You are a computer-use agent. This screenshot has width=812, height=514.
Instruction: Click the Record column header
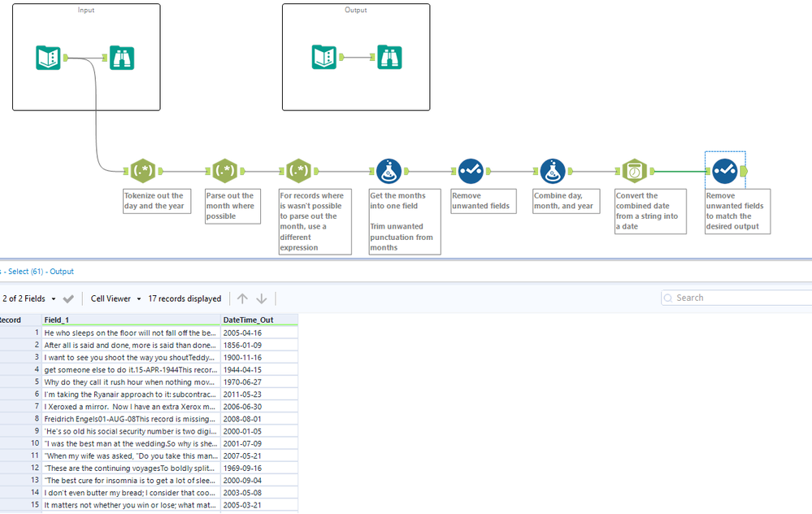click(20, 320)
